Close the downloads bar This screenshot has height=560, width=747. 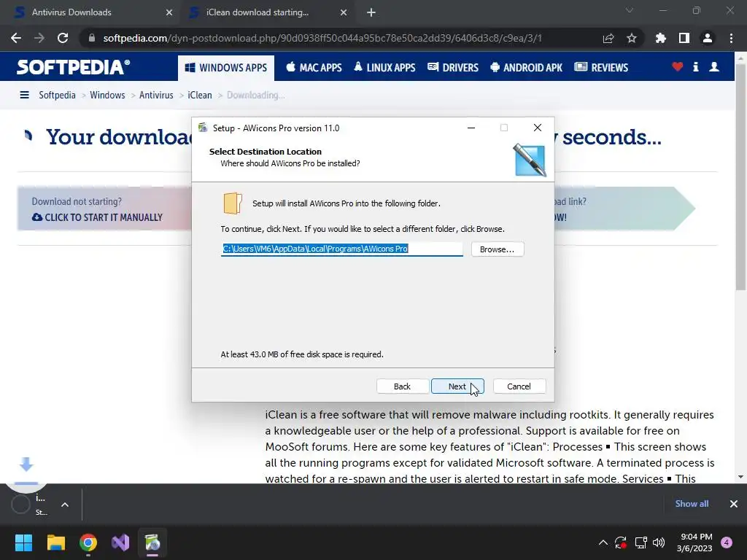click(x=734, y=504)
